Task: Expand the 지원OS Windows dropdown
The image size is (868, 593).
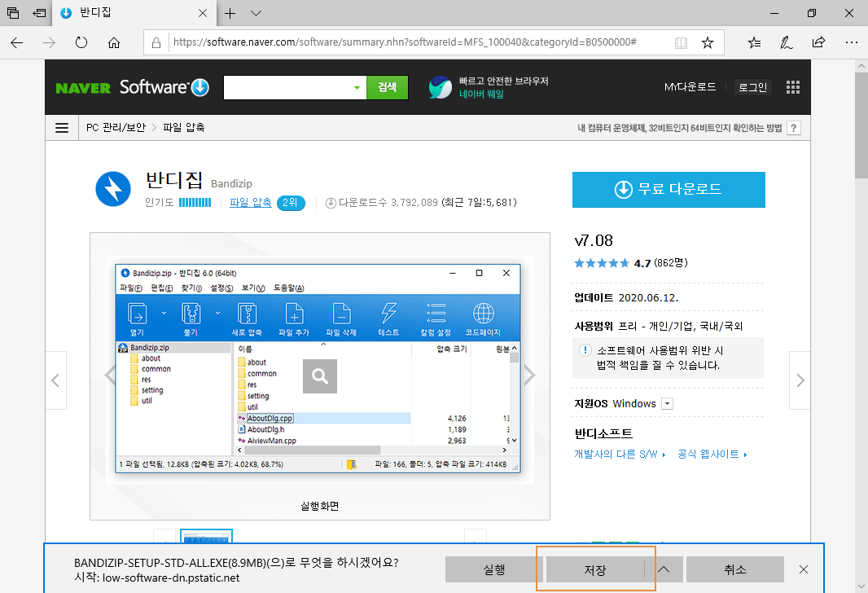Action: (668, 404)
